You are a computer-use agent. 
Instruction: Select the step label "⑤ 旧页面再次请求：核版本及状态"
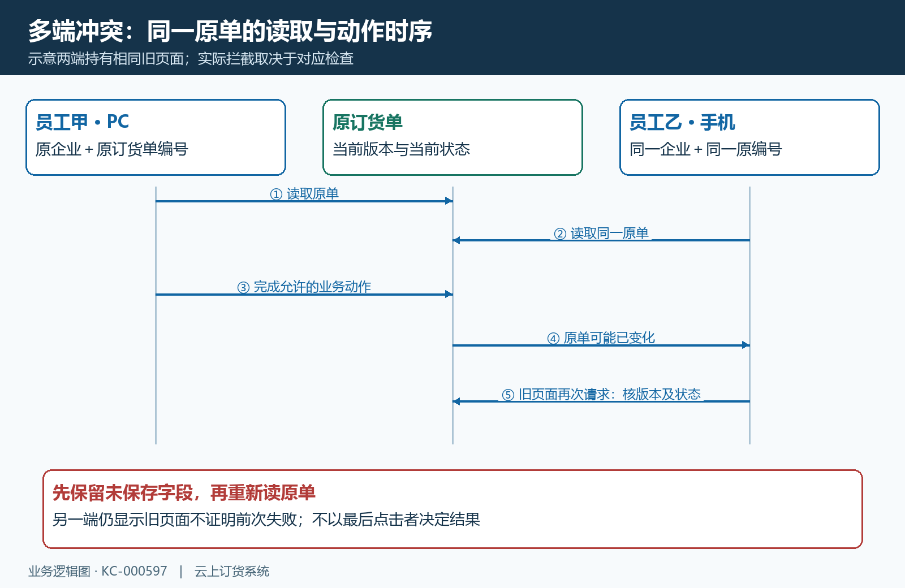point(601,395)
